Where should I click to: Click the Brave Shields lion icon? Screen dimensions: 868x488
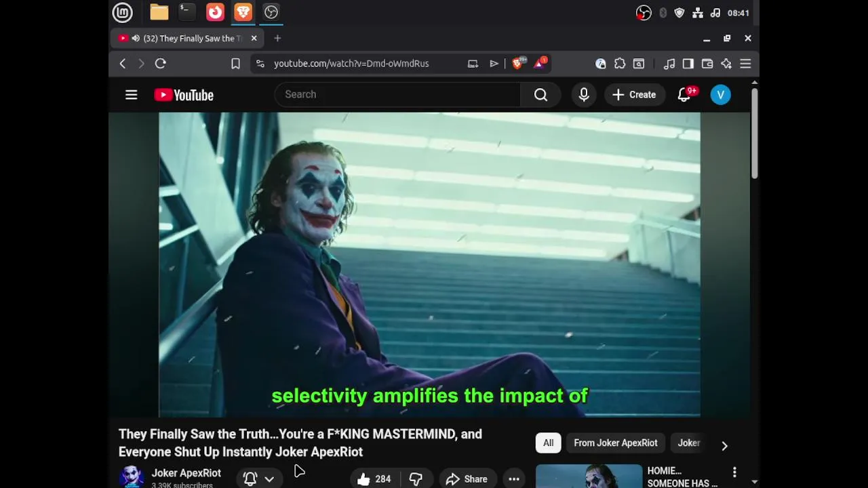point(518,64)
